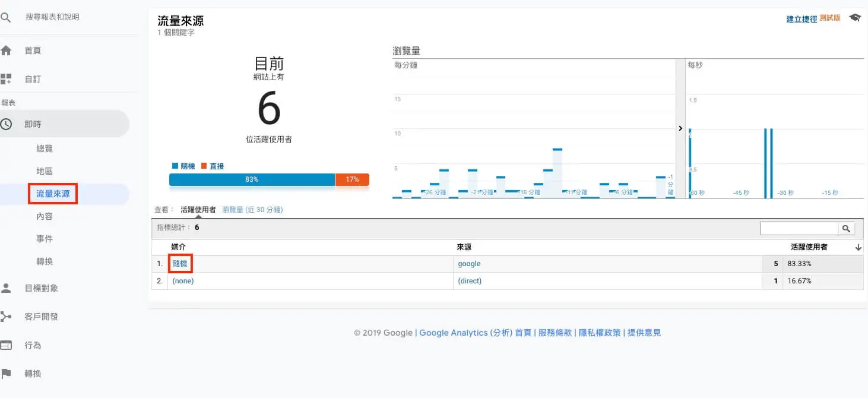Click the 媒介 column header
868x398 pixels.
click(x=179, y=247)
